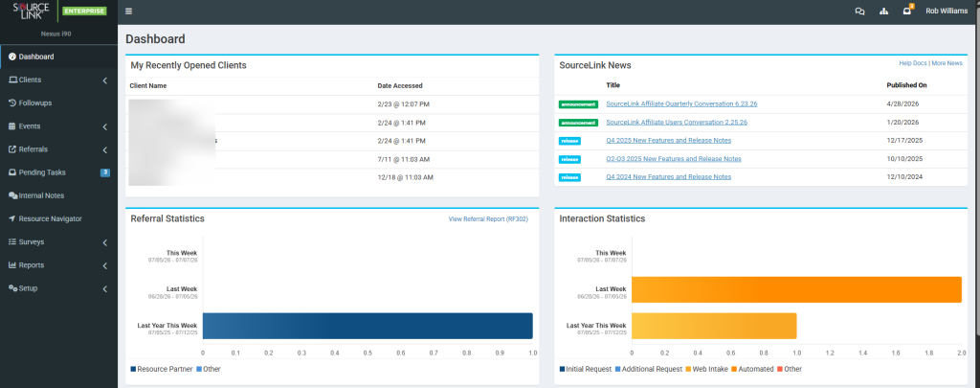Click the Referrals share icon

tap(12, 149)
